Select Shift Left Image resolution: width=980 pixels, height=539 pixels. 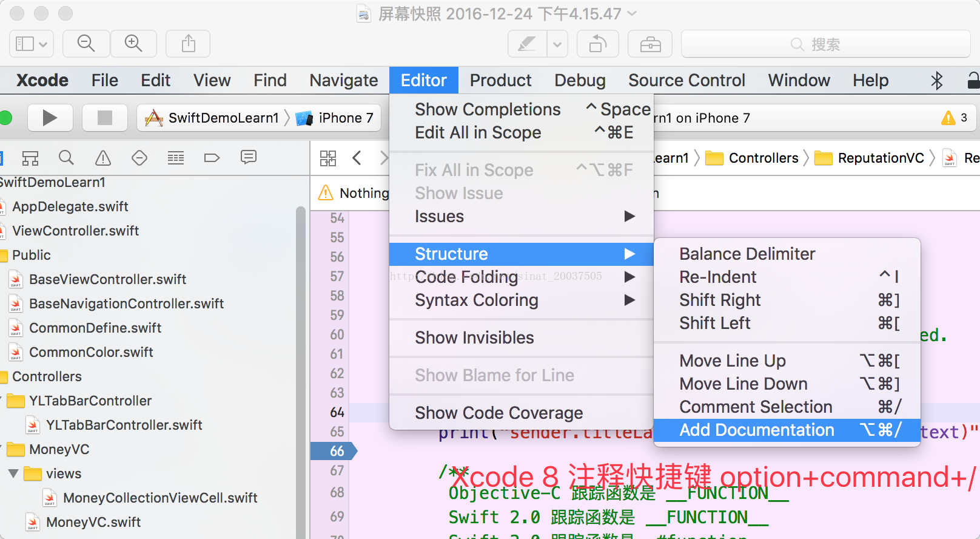[x=787, y=323]
